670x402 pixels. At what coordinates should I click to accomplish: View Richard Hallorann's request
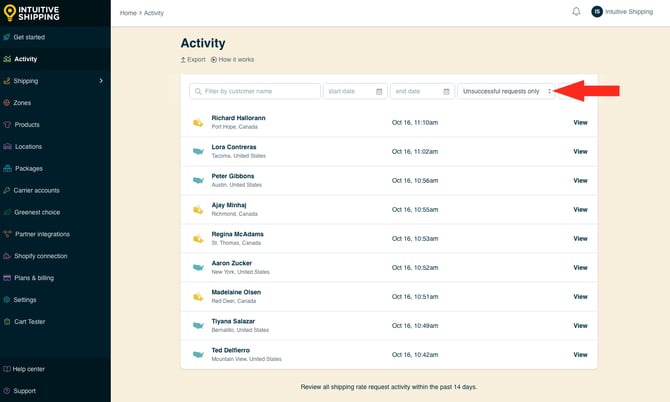[580, 123]
